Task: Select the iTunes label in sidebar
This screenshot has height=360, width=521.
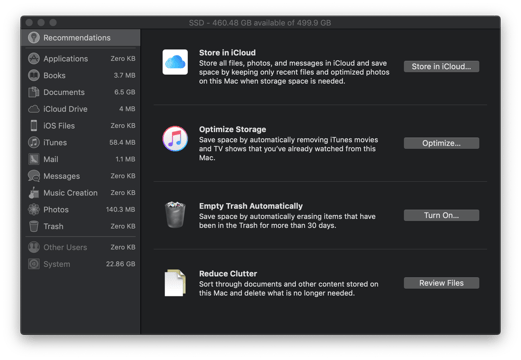Action: 55,143
